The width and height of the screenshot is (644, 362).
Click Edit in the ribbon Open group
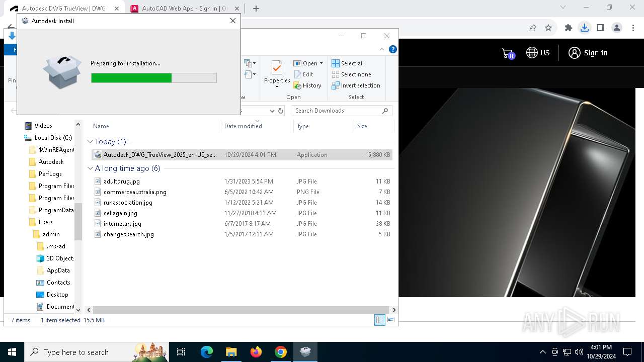pyautogui.click(x=304, y=74)
